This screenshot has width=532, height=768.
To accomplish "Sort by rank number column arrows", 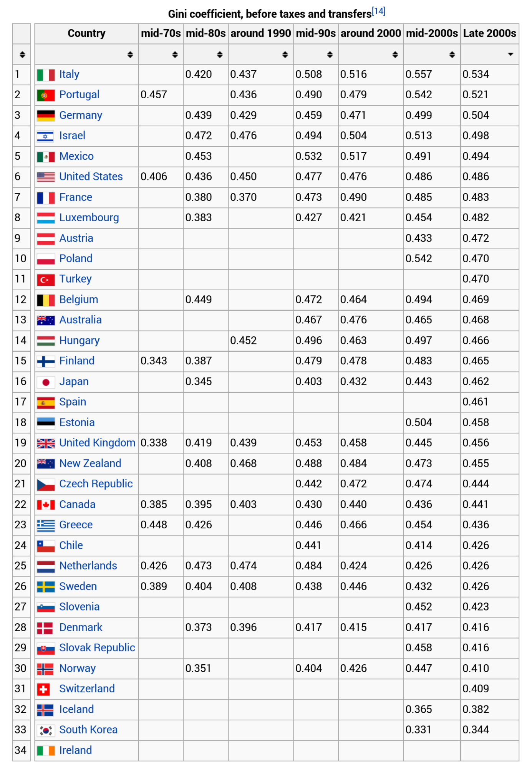I will (x=22, y=55).
